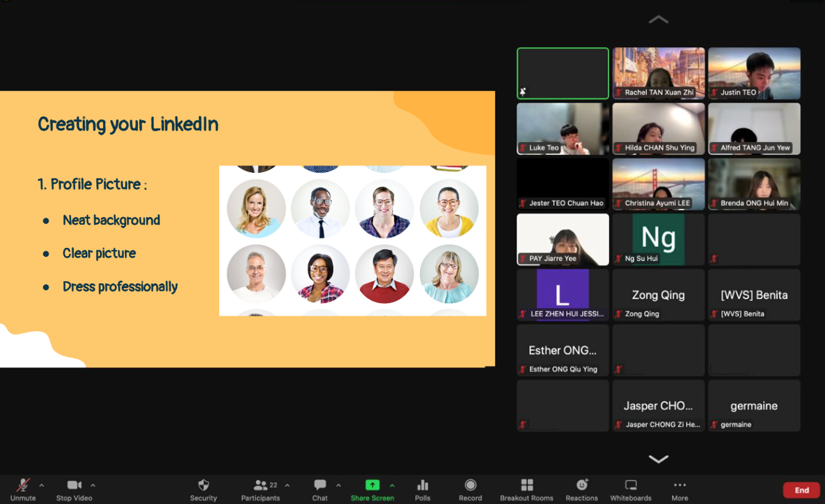Select the large Jasper CHO... tile name
This screenshot has width=825, height=504.
click(658, 405)
